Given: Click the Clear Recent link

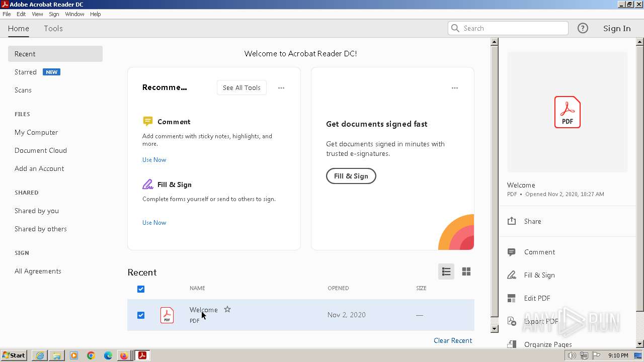Looking at the screenshot, I should (x=453, y=340).
